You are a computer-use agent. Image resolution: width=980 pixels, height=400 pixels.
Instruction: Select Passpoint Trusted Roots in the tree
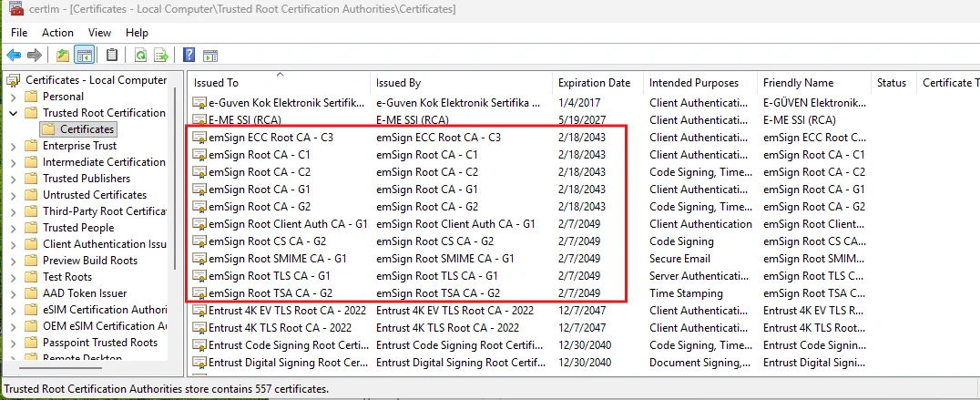[x=100, y=343]
